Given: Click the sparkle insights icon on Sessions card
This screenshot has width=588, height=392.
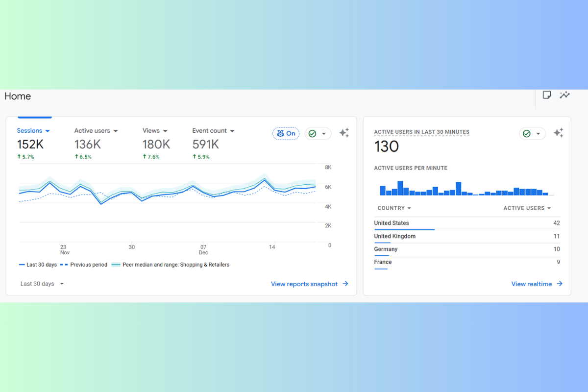Looking at the screenshot, I should (344, 133).
